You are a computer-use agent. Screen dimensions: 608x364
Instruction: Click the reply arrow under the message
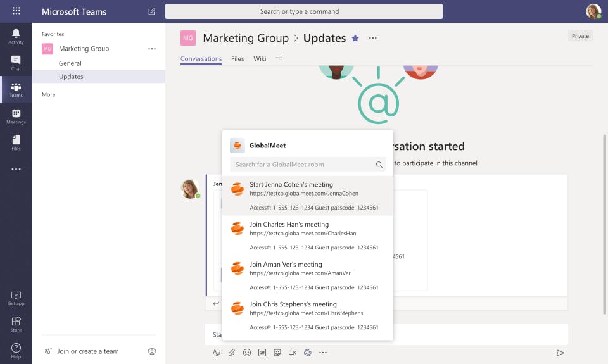tap(216, 303)
